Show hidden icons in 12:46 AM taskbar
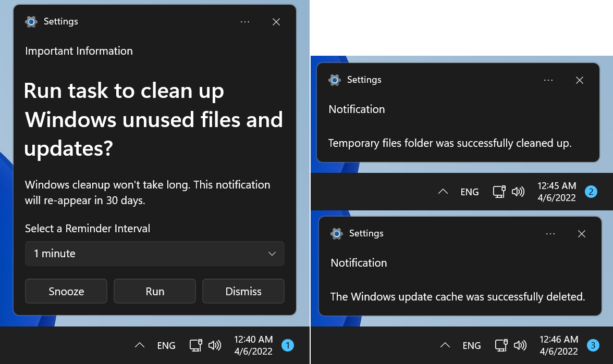Image resolution: width=613 pixels, height=364 pixels. point(445,345)
